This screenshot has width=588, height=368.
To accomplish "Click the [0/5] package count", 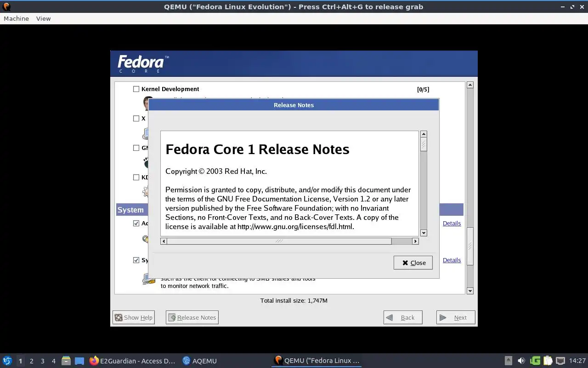I will (x=423, y=90).
